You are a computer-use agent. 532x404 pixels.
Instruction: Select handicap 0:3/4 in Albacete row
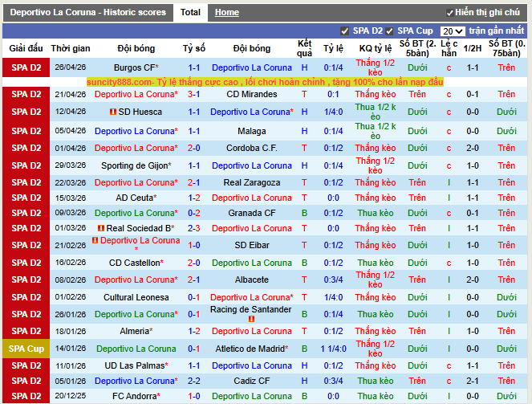(333, 280)
